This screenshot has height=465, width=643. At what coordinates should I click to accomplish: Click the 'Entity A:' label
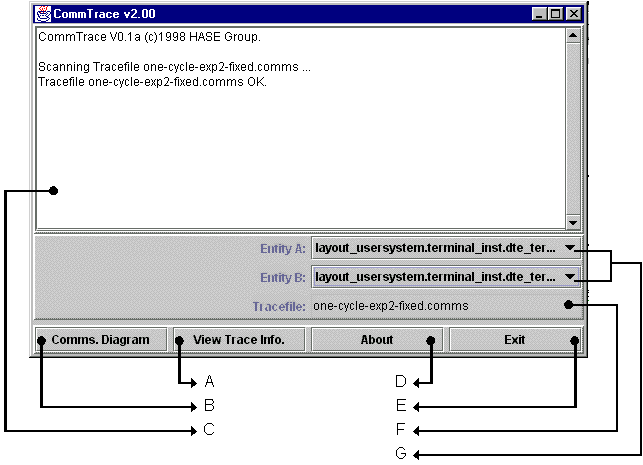[283, 248]
